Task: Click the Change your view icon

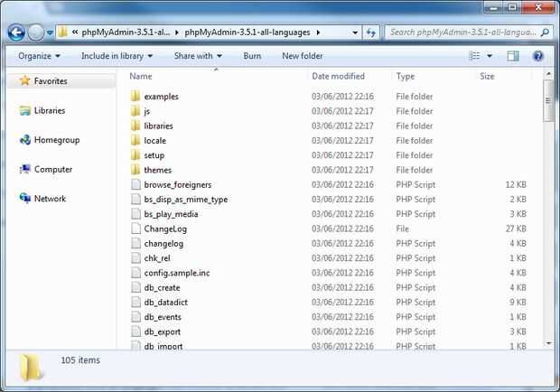Action: [474, 56]
